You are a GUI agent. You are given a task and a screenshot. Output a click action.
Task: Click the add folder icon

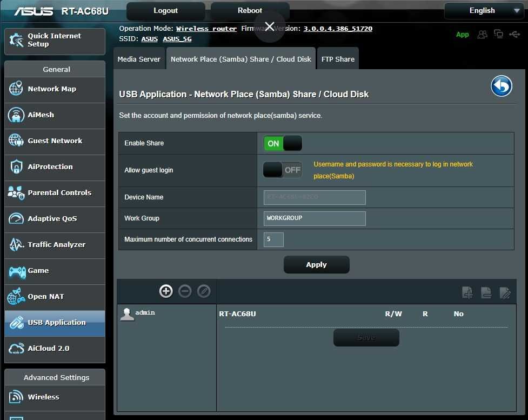[467, 292]
